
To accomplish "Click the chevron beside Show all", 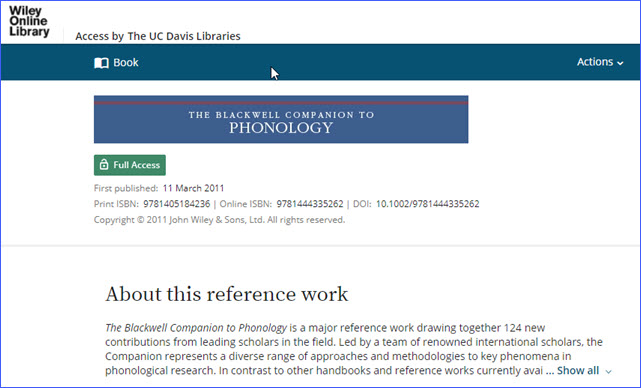I will click(609, 372).
